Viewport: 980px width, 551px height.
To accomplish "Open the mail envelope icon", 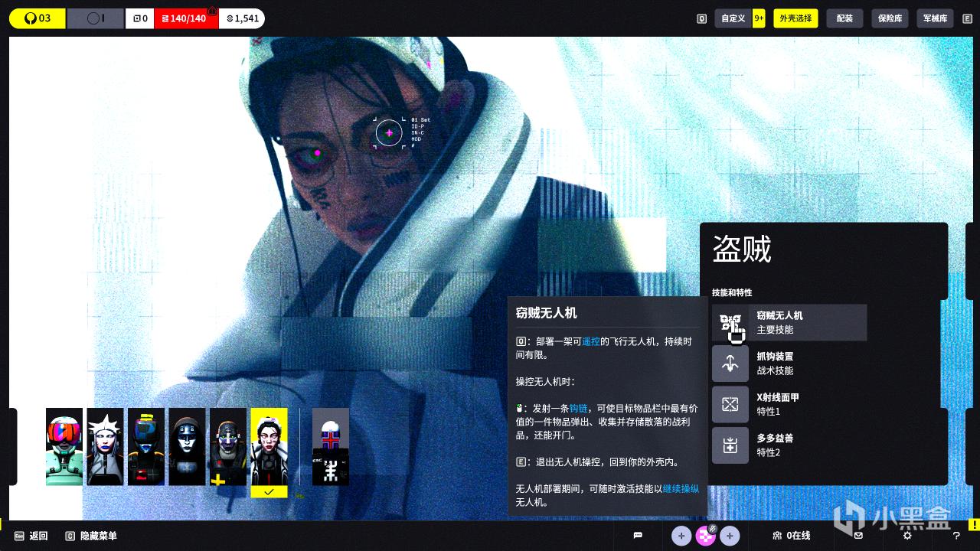I will (x=858, y=536).
